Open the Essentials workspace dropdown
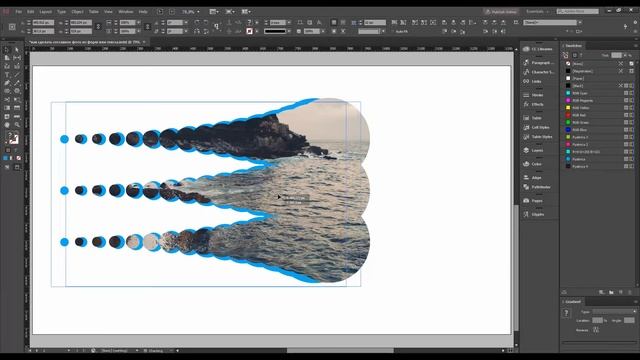This screenshot has height=360, width=640. [537, 11]
